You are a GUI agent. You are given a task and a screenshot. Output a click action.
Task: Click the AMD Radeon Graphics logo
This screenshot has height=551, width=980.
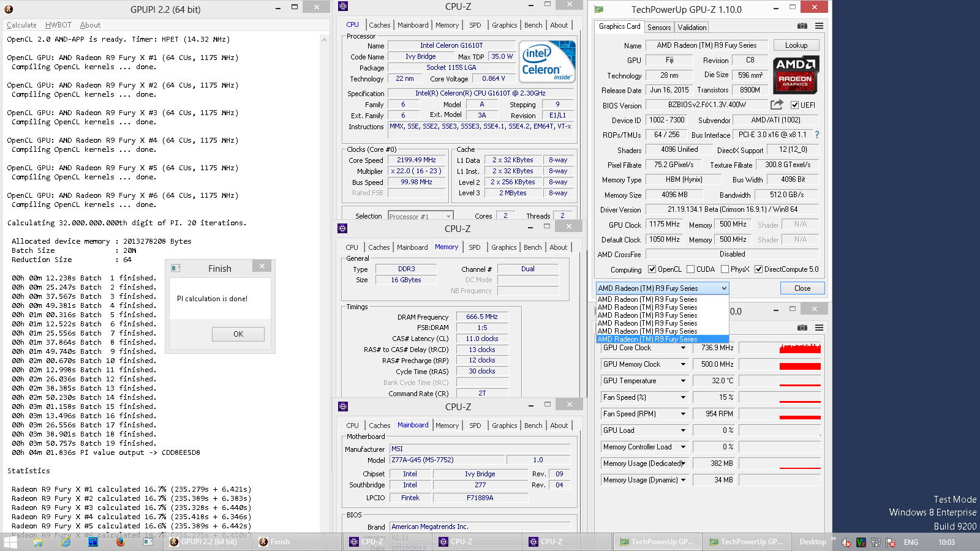[796, 75]
